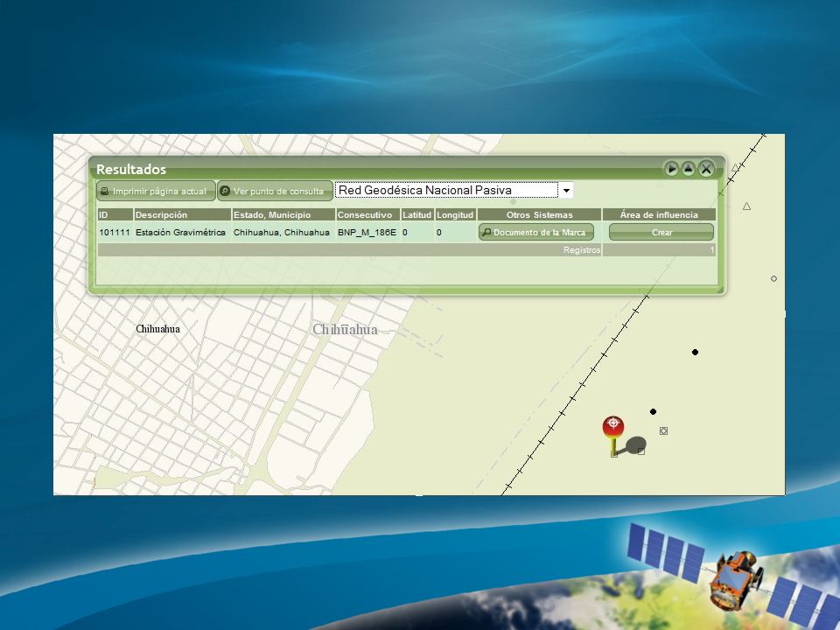Viewport: 840px width, 630px height.
Task: Click the Consecutivo column header
Action: [x=368, y=215]
